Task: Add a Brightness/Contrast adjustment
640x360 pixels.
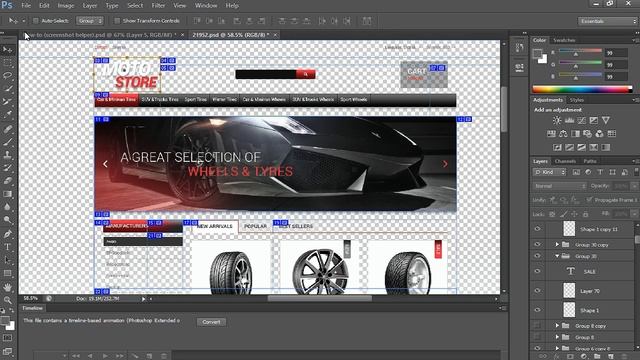Action: (x=557, y=120)
